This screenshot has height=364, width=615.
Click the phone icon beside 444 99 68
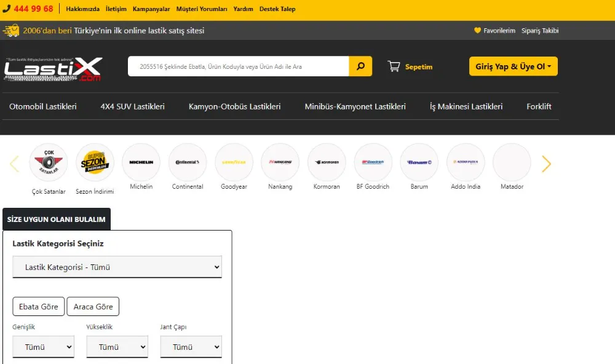tap(6, 9)
